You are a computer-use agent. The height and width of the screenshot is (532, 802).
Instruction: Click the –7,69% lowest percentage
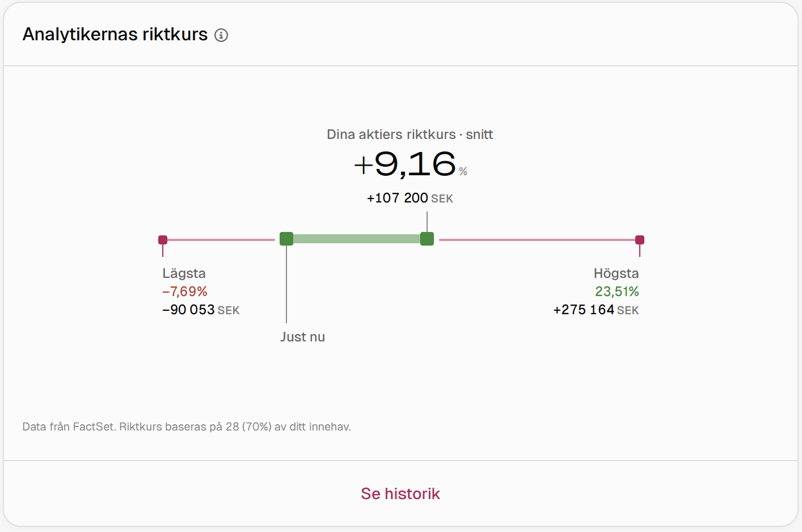[x=185, y=292]
